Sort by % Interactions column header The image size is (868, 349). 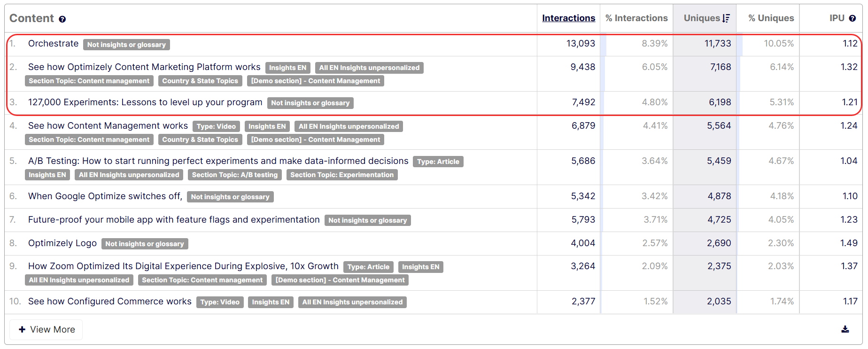click(x=636, y=18)
